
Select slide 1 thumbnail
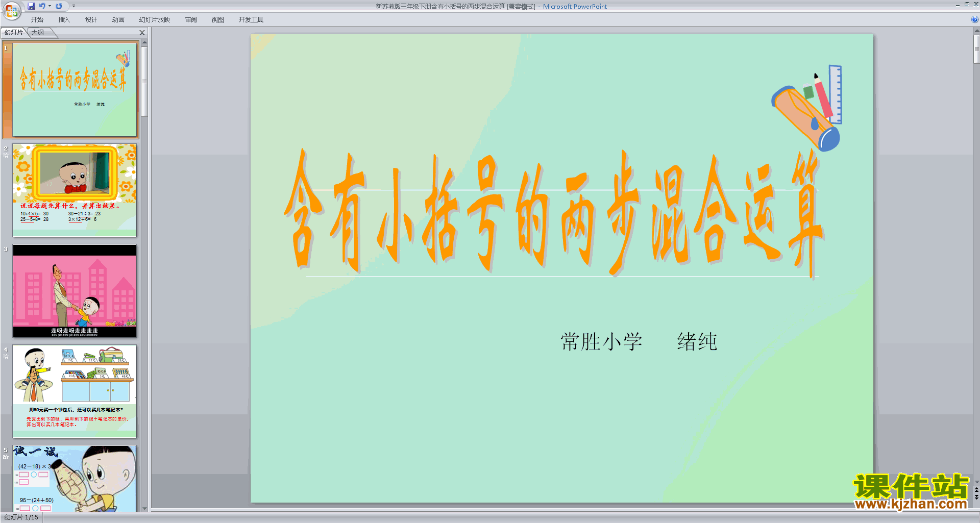coord(75,90)
